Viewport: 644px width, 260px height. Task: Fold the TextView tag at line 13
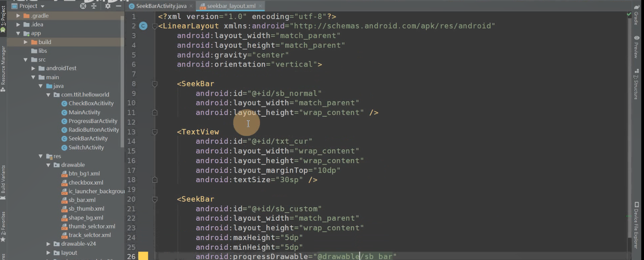click(155, 132)
